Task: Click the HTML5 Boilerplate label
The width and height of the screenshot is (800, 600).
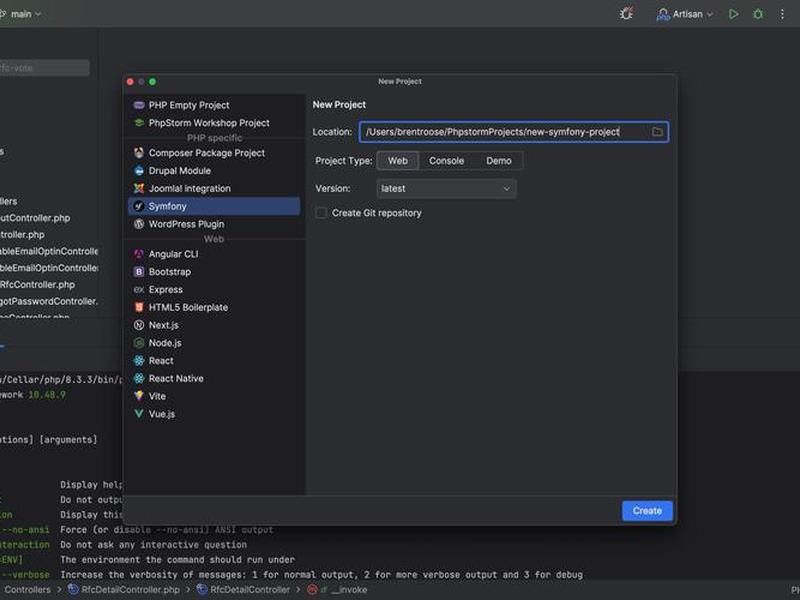Action: point(188,307)
